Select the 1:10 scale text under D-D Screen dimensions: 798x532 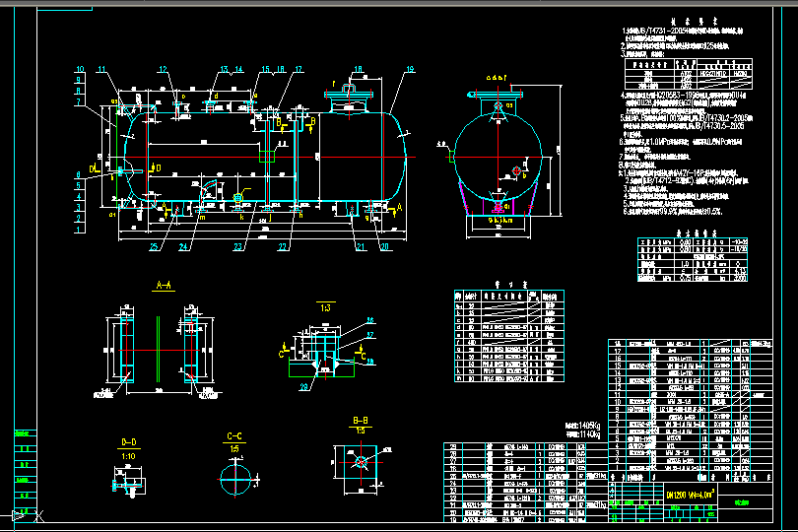click(x=128, y=454)
